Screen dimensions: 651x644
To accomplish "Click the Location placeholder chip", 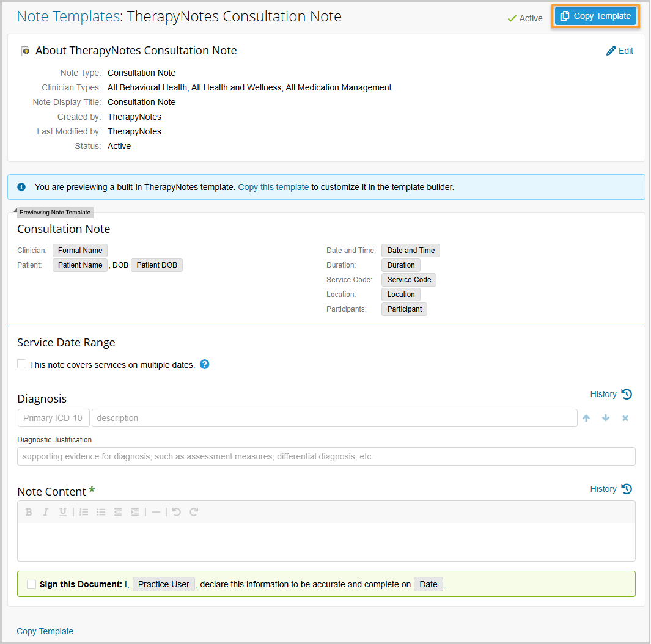I will click(x=401, y=294).
